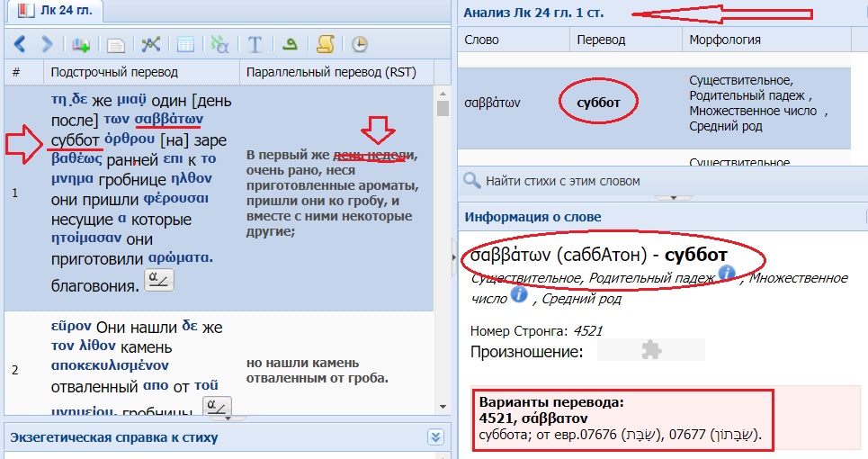The height and width of the screenshot is (459, 868).
Task: Click the letter T text icon
Action: tap(255, 43)
